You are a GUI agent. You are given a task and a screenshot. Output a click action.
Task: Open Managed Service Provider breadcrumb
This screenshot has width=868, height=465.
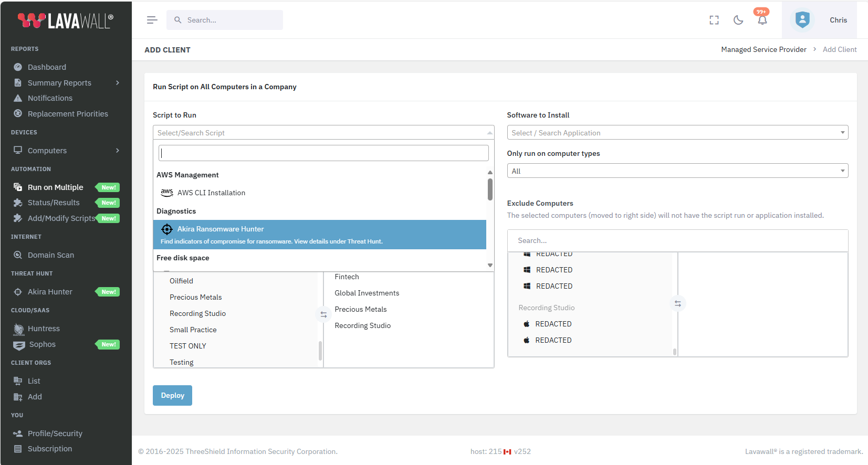click(x=764, y=49)
